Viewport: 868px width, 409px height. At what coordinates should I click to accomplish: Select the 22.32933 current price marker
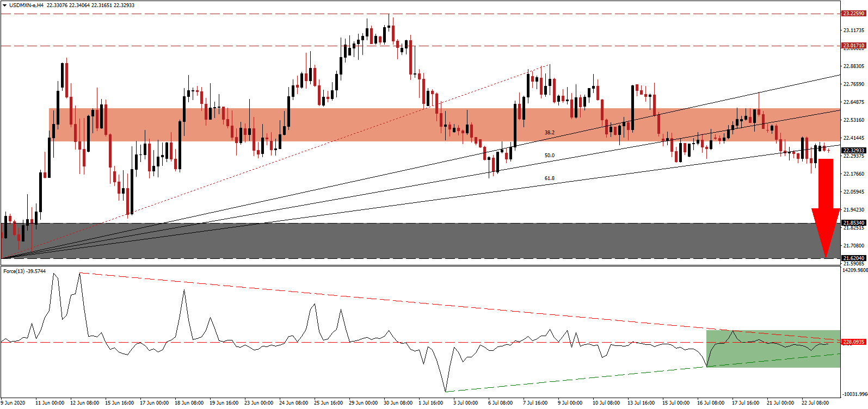[853, 150]
